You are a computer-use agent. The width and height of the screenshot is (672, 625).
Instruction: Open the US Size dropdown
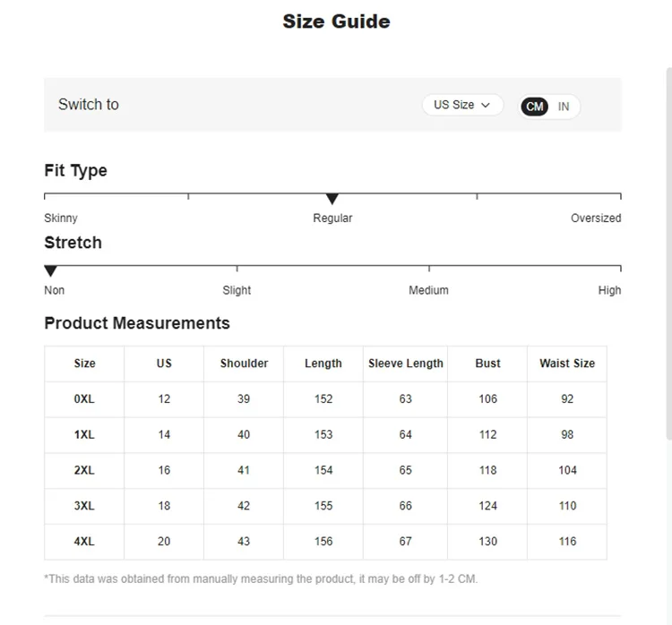point(462,105)
